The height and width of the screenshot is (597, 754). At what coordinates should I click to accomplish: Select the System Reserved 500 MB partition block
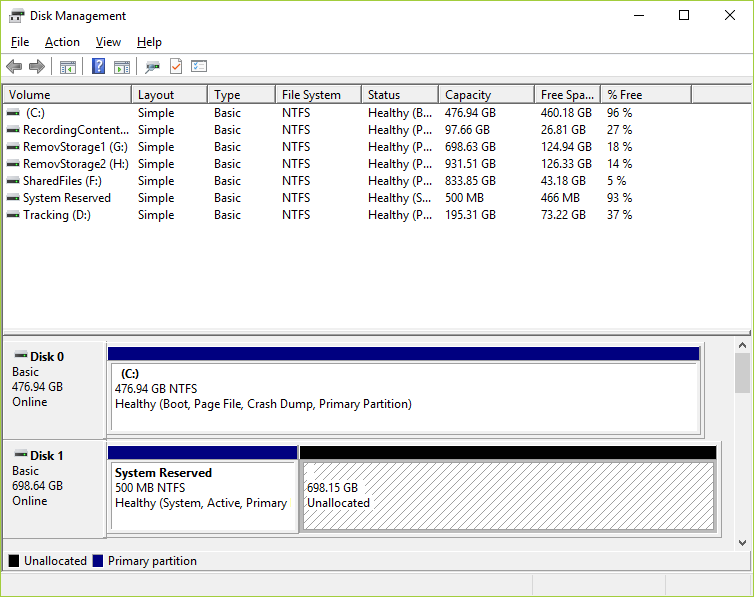pos(202,489)
